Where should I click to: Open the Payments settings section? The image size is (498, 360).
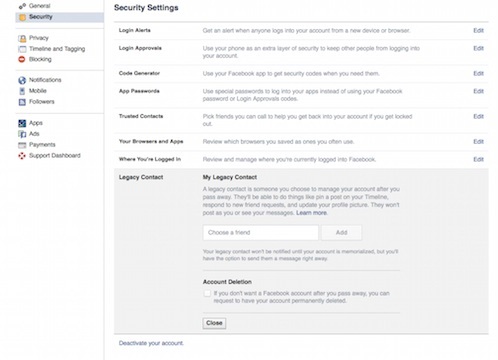coord(42,145)
